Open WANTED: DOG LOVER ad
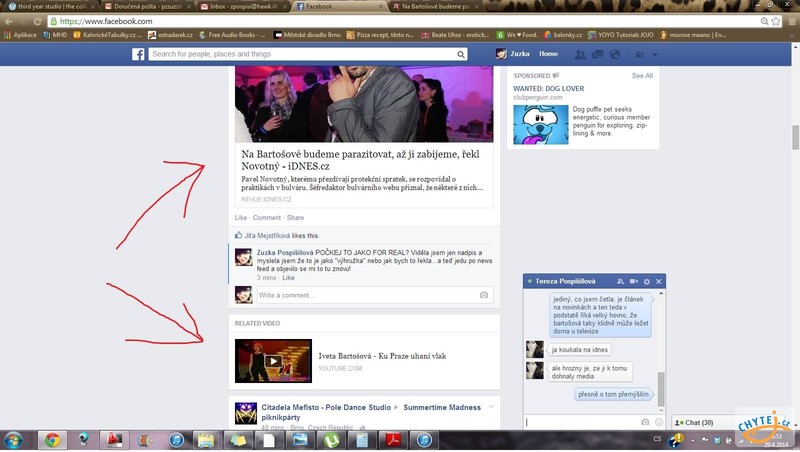Image resolution: width=800 pixels, height=452 pixels. click(548, 88)
